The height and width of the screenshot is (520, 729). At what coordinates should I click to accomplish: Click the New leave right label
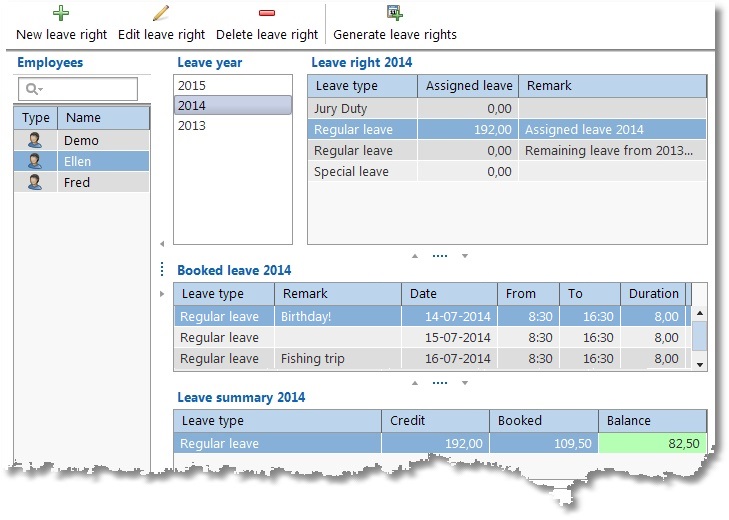(x=61, y=34)
